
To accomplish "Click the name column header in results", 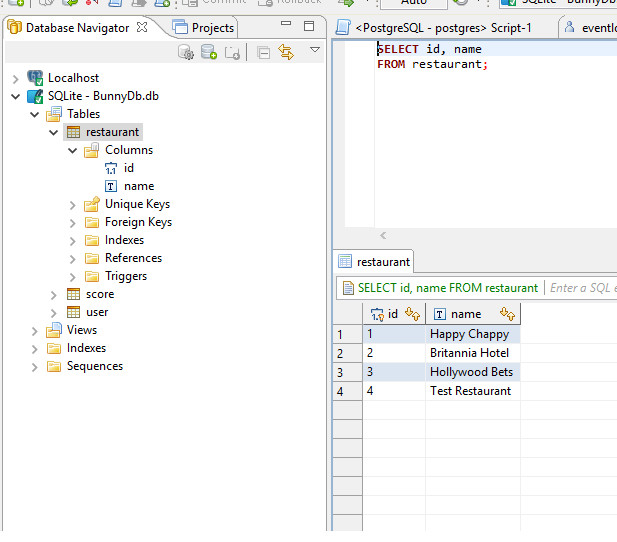I will [x=473, y=314].
